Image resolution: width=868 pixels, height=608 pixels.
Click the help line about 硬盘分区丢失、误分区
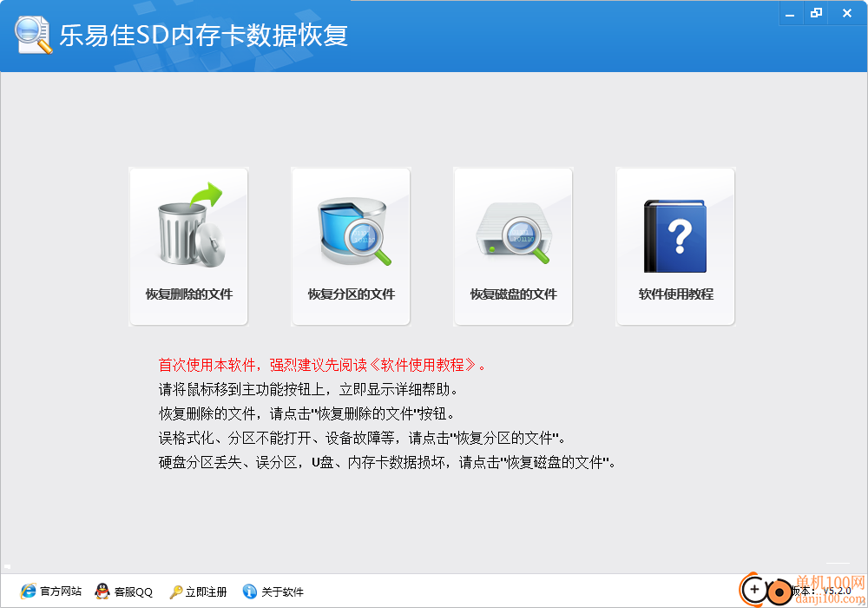pyautogui.click(x=387, y=462)
